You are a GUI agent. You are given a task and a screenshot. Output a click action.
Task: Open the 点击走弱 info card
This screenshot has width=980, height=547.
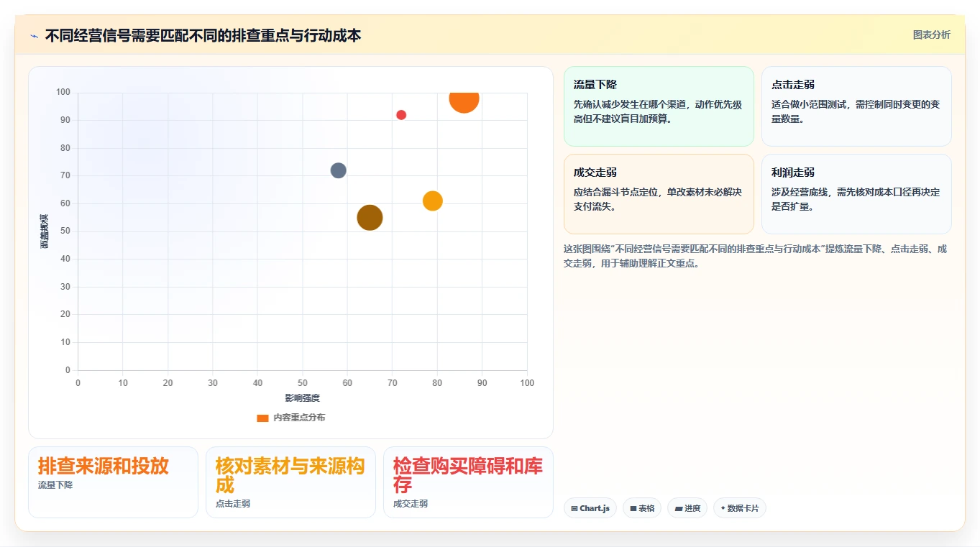856,106
